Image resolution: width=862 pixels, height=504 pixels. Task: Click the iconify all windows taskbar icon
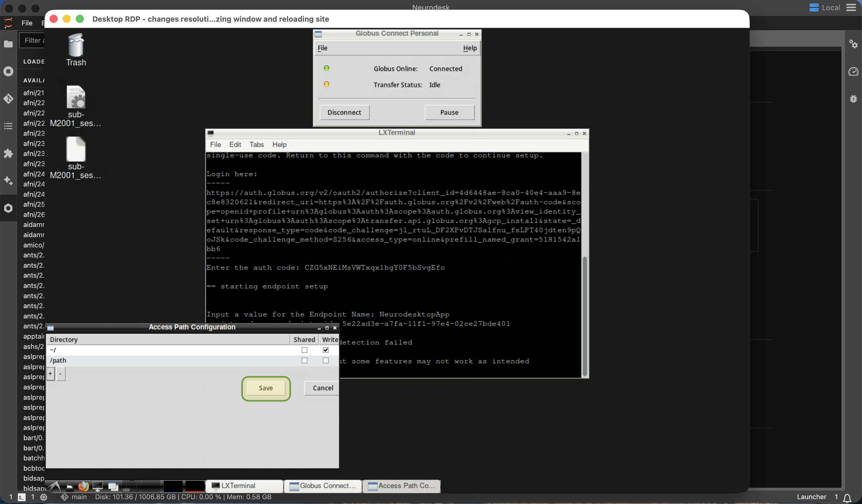pyautogui.click(x=113, y=486)
